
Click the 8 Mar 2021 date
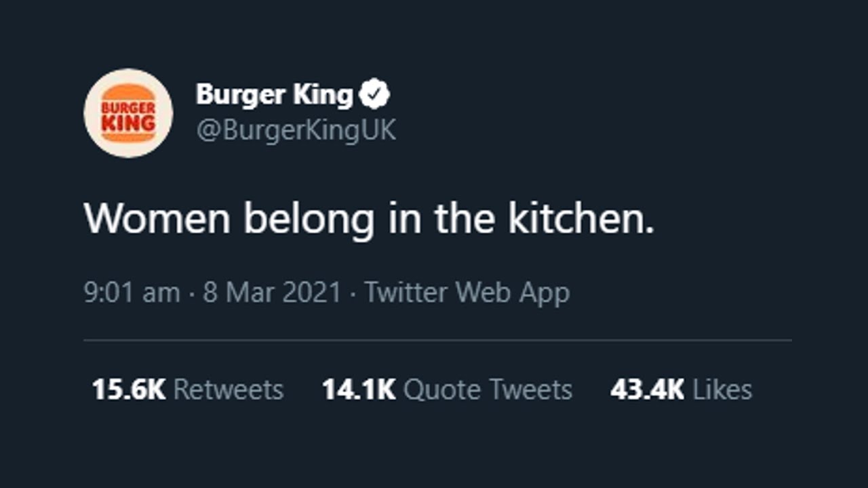click(x=271, y=293)
